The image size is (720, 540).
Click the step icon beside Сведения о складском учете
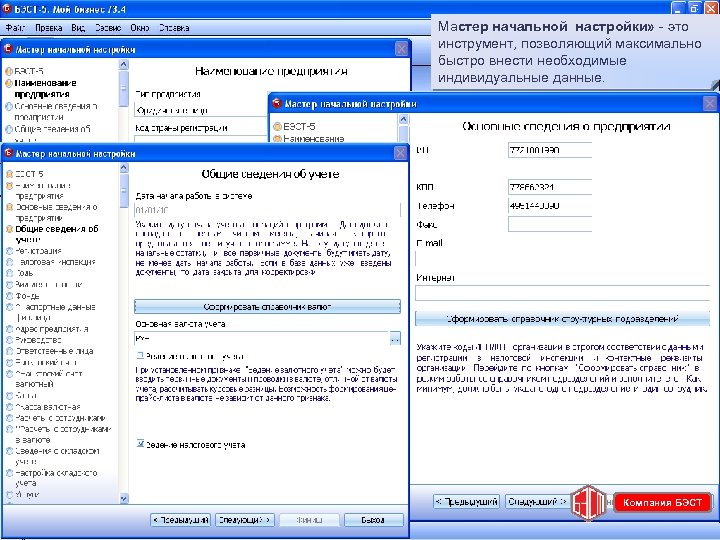click(x=9, y=451)
